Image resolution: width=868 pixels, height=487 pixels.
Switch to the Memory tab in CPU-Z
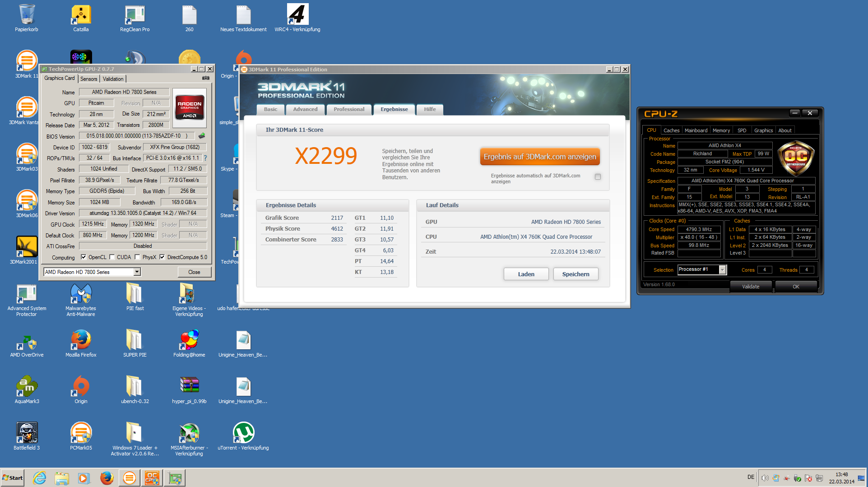[x=721, y=130]
